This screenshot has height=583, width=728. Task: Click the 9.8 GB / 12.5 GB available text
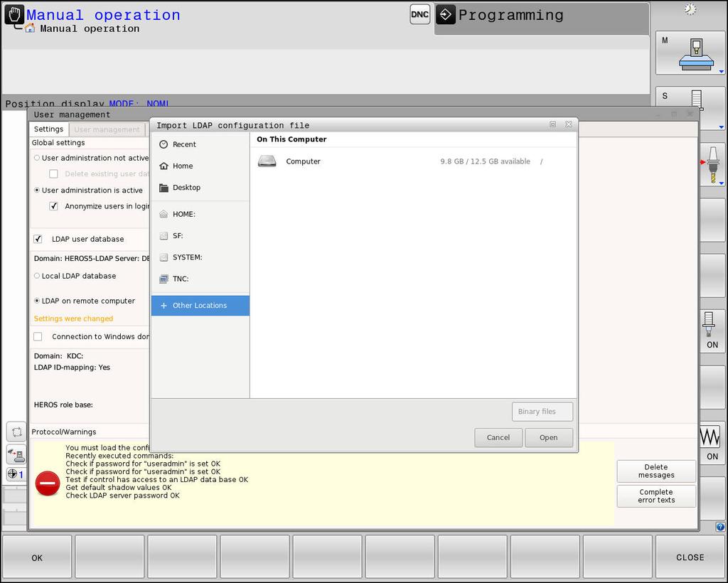[x=485, y=161]
